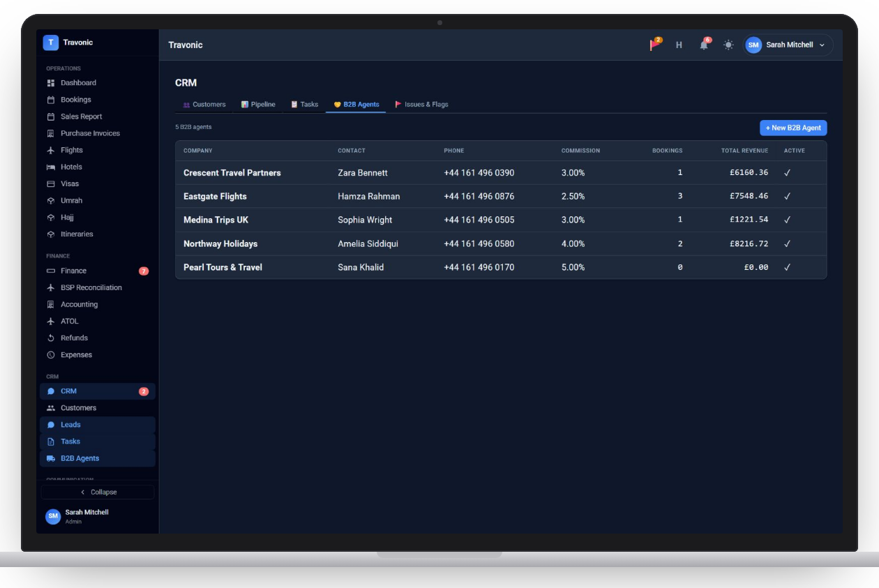The image size is (879, 588).
Task: Click the H shortcut icon in header
Action: [679, 45]
